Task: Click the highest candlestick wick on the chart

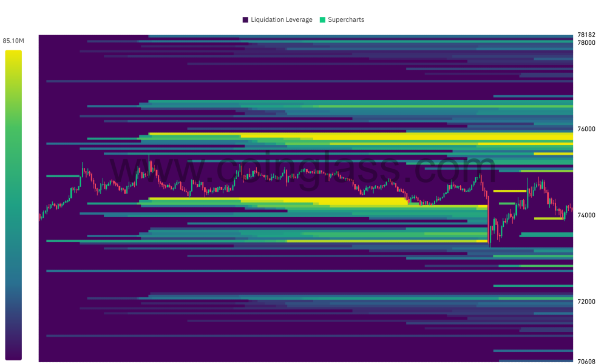Action: click(150, 158)
